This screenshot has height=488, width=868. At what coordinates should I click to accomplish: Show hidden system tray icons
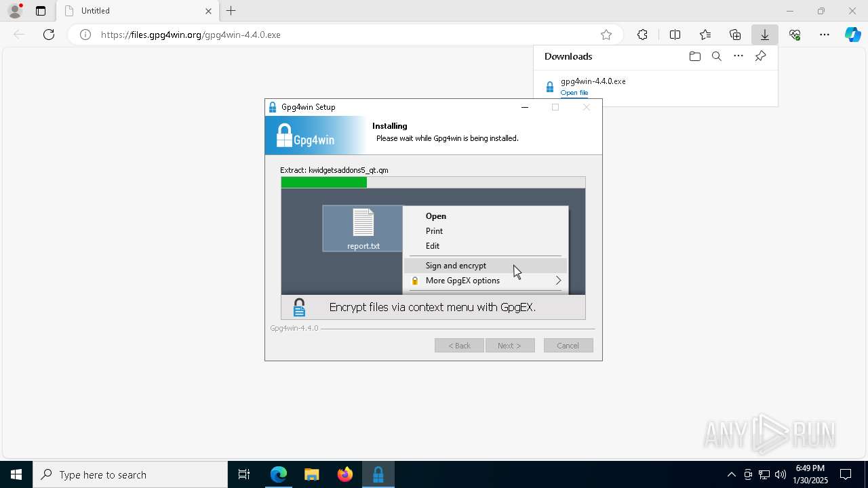point(731,474)
